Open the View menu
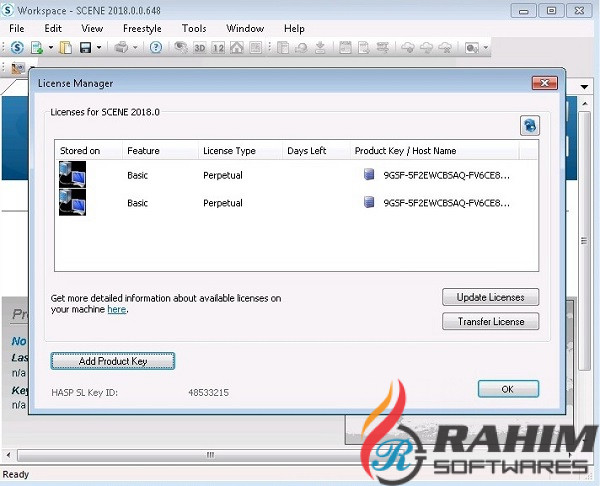Screen dimensions: 600x486 92,29
